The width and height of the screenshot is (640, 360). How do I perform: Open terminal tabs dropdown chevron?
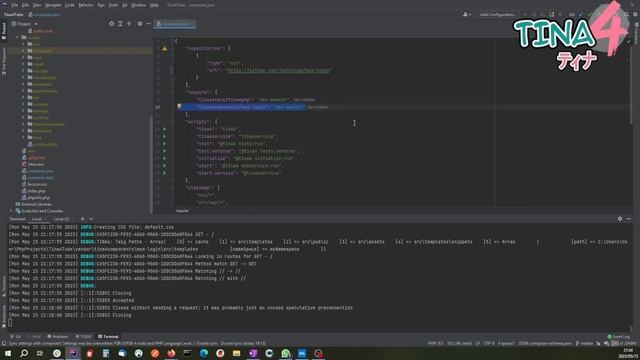click(x=91, y=219)
